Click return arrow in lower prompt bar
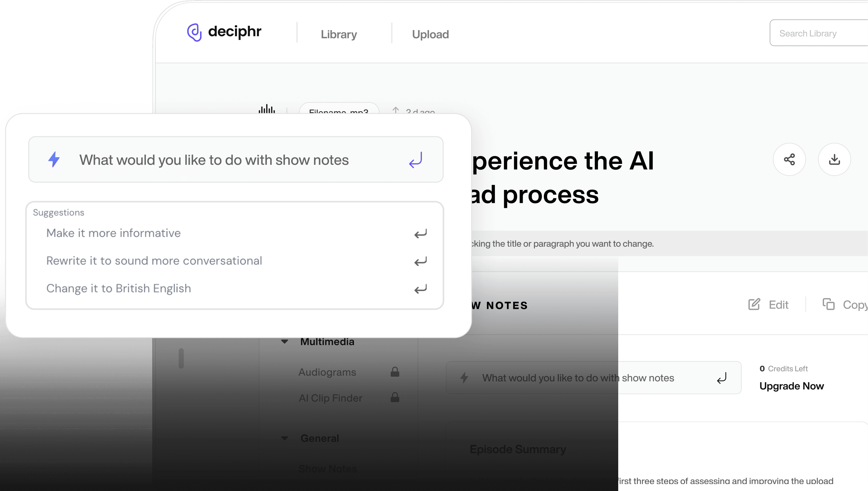Viewport: 868px width, 491px height. (722, 378)
